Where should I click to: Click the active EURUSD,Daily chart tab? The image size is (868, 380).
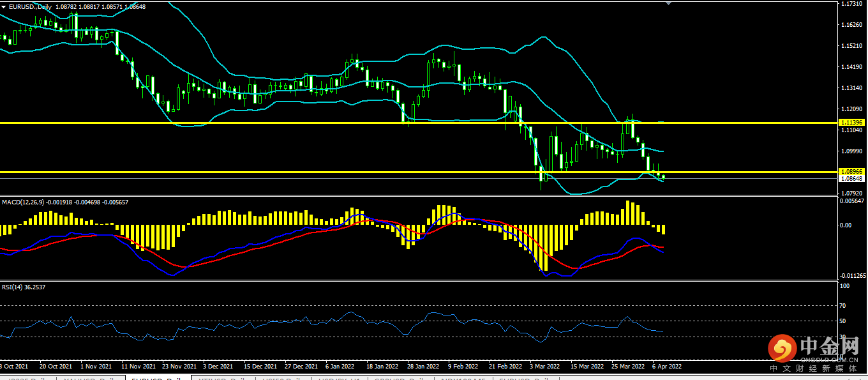tap(158, 377)
